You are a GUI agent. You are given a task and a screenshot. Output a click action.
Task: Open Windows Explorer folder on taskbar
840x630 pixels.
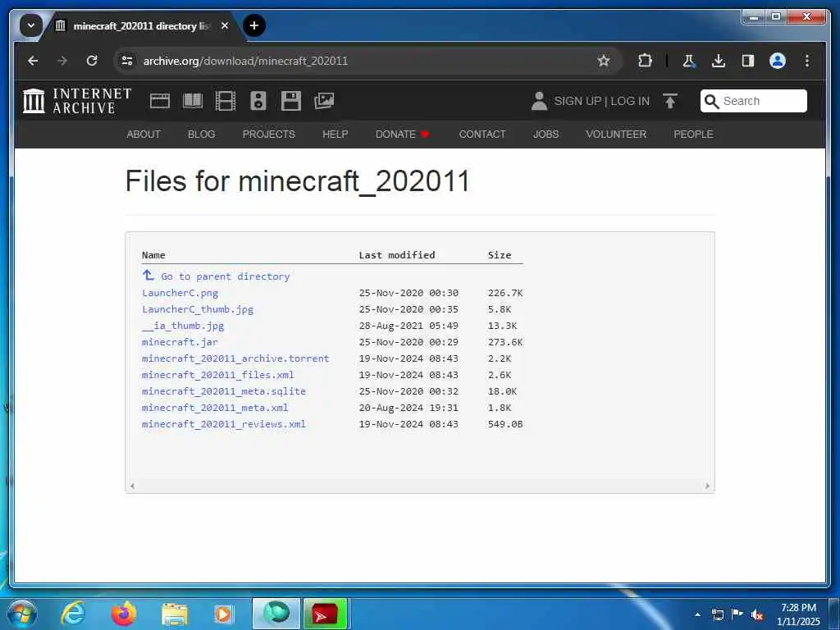click(175, 614)
